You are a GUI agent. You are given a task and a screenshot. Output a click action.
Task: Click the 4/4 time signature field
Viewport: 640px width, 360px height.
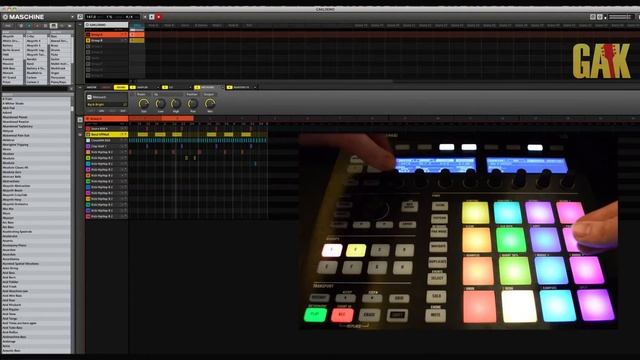[129, 17]
